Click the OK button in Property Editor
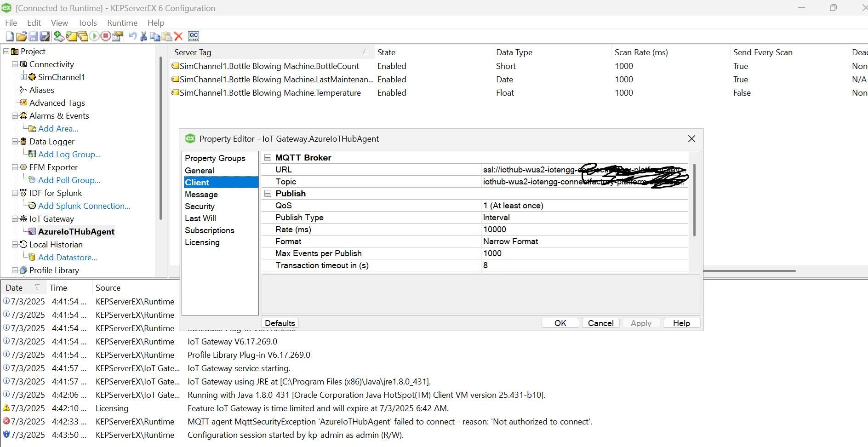 coord(560,323)
